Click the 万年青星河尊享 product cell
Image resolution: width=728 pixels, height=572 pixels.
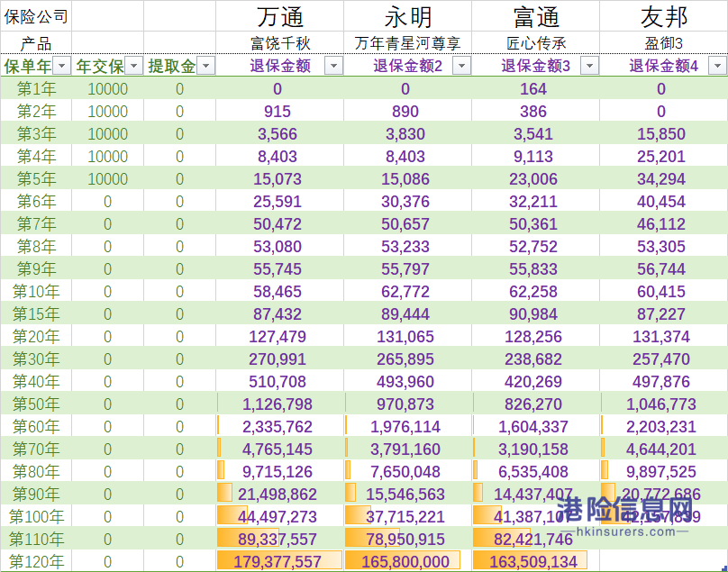click(x=407, y=43)
